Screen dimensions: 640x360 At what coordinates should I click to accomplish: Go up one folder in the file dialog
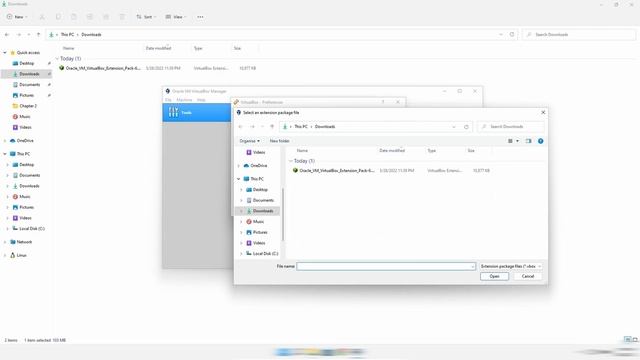(x=272, y=127)
